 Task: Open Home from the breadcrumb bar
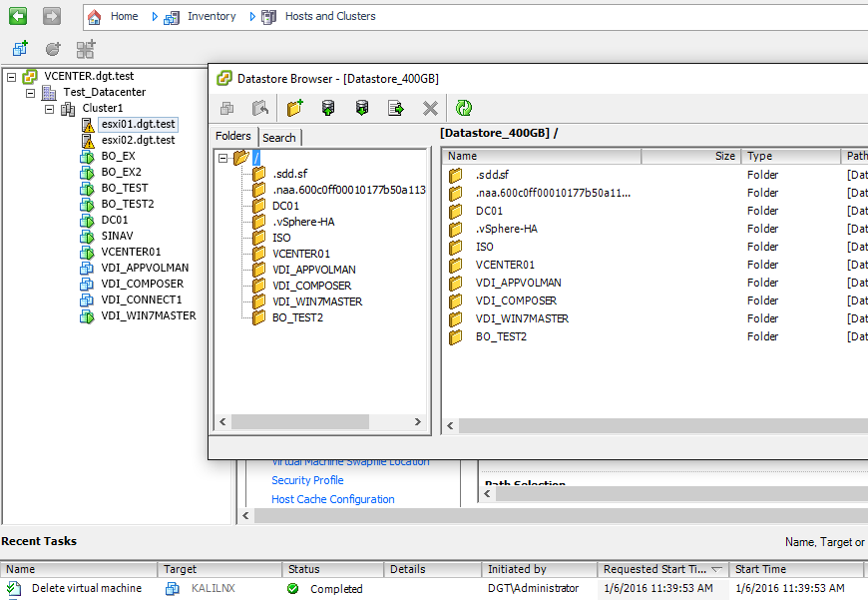[124, 16]
